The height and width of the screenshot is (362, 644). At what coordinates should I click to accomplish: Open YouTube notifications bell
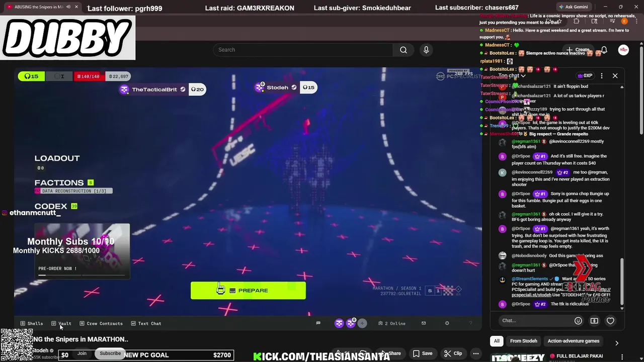tap(604, 50)
